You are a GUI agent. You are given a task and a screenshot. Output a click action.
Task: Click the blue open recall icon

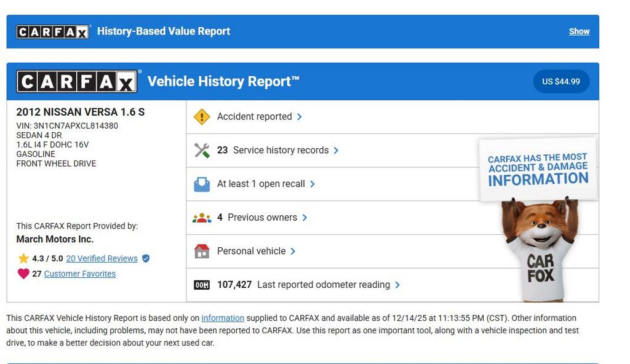tap(202, 184)
